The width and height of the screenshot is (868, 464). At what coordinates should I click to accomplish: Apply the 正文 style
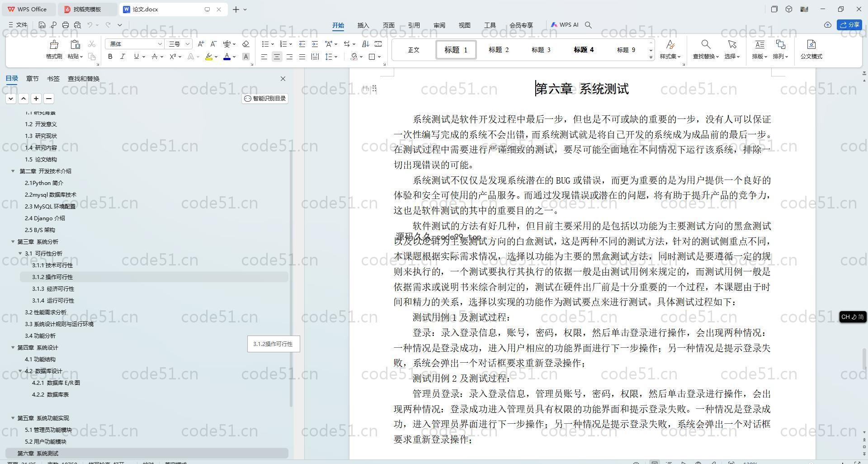pos(414,50)
